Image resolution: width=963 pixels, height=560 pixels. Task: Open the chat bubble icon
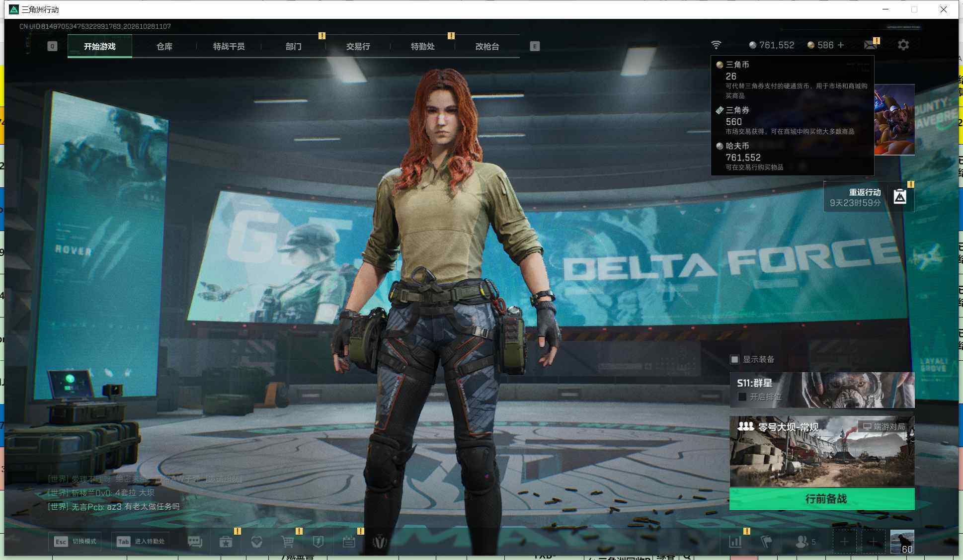point(195,542)
